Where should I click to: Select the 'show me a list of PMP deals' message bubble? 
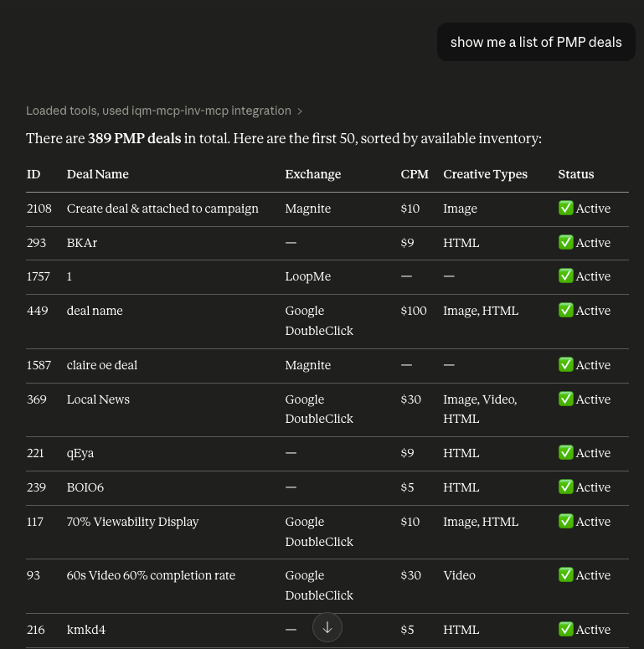536,42
